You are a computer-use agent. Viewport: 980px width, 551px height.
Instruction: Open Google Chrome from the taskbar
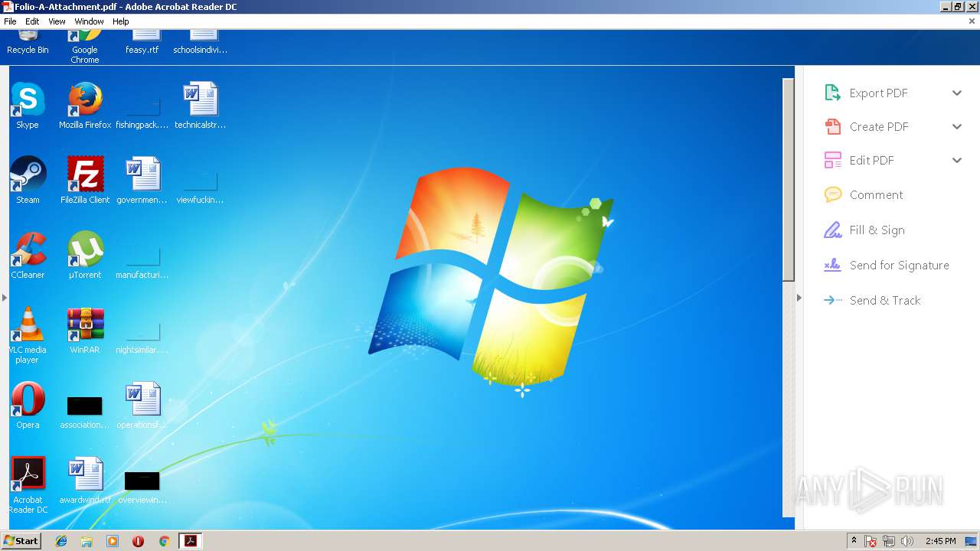pyautogui.click(x=164, y=541)
